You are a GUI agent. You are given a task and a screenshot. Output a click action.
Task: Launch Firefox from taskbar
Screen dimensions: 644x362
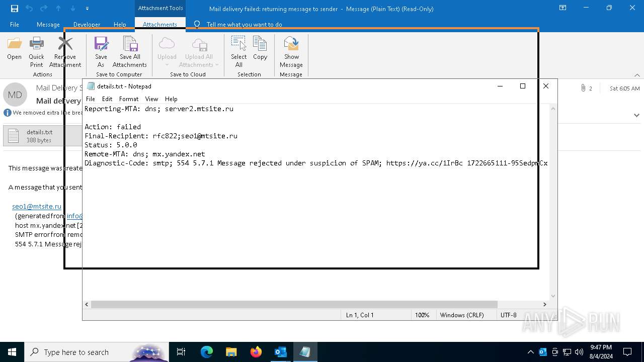pos(256,352)
